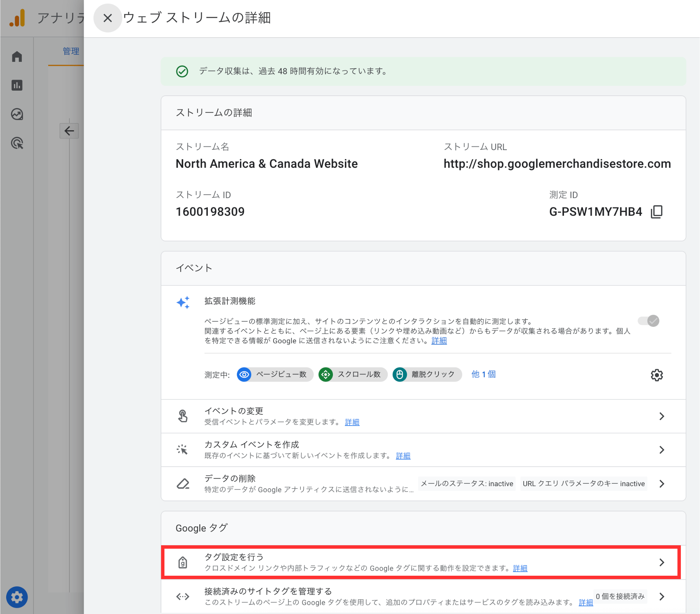Click URL クエリ パラメータのキー inactive badge
The width and height of the screenshot is (700, 614).
pyautogui.click(x=583, y=484)
